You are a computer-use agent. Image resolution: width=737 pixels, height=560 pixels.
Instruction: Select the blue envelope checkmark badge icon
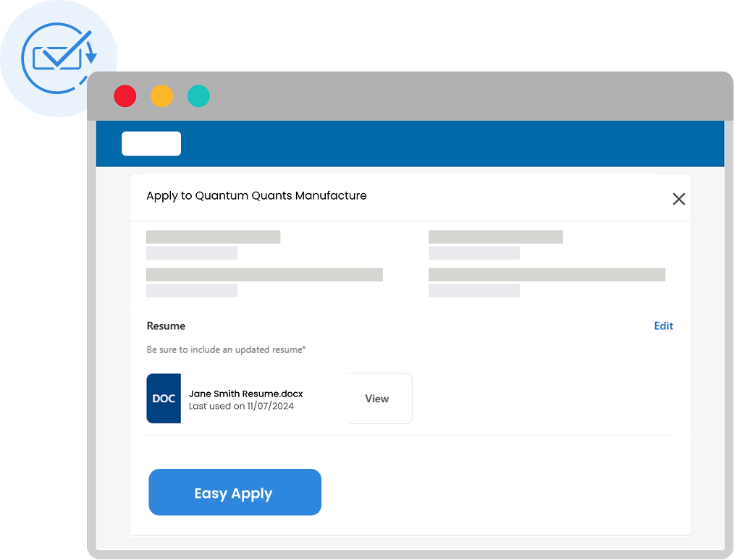(x=58, y=58)
